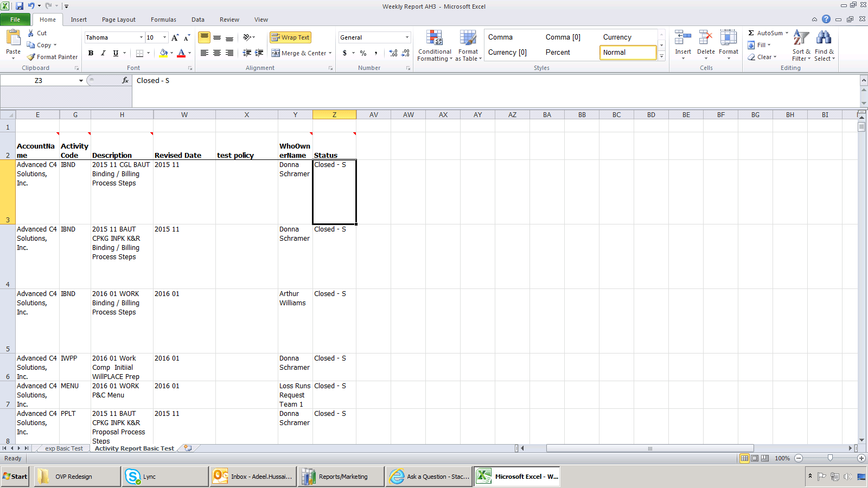Select Middle Align icon

(217, 37)
